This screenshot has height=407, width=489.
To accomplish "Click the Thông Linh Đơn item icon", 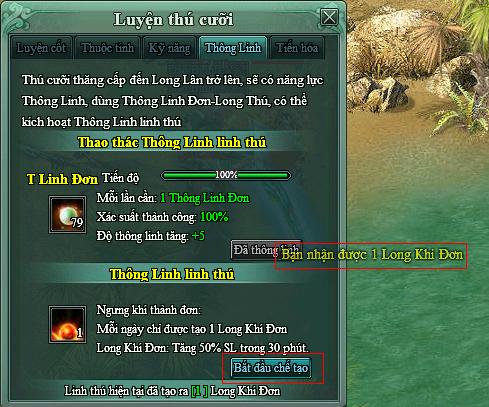I will (x=67, y=215).
